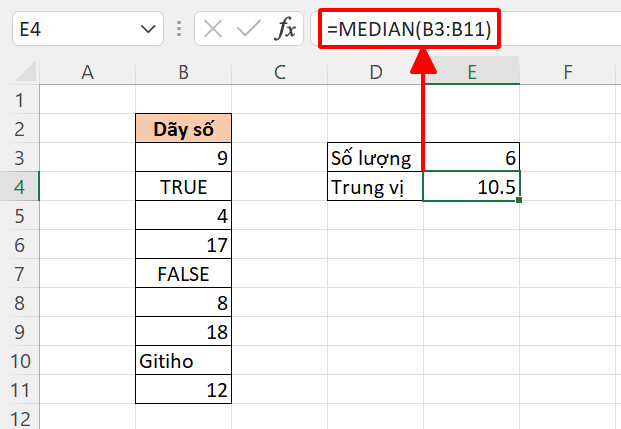
Task: Select the Số lượng label cell
Action: (x=375, y=158)
